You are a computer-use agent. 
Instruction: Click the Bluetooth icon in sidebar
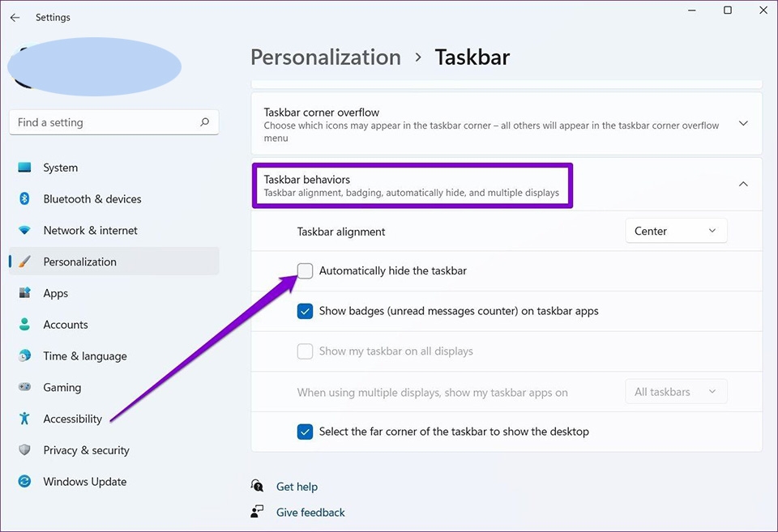point(24,199)
